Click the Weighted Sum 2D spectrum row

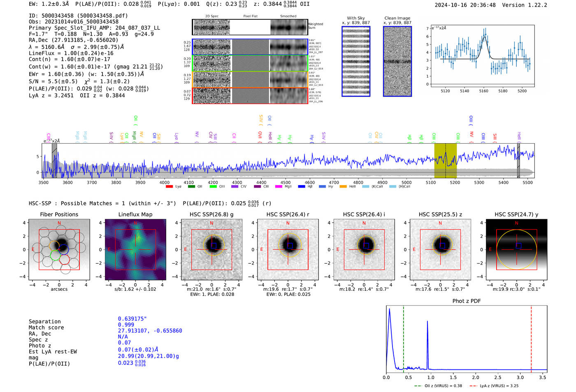pyautogui.click(x=250, y=27)
